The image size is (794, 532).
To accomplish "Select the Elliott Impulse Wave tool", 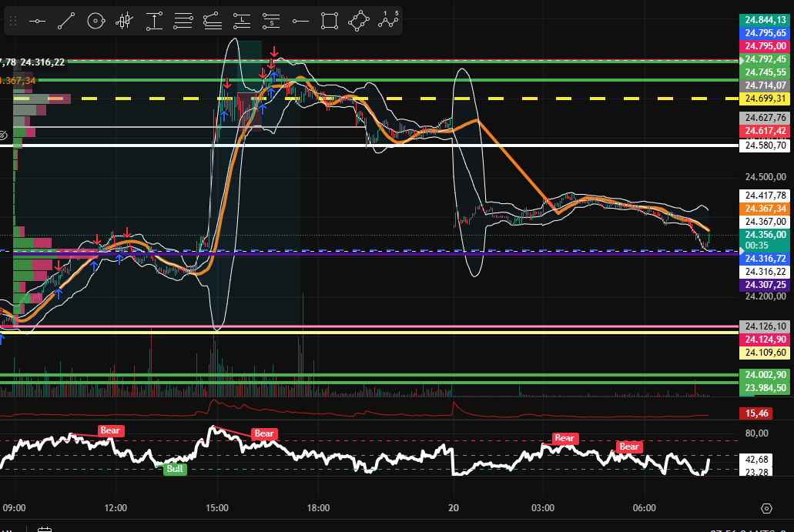I will pos(387,21).
